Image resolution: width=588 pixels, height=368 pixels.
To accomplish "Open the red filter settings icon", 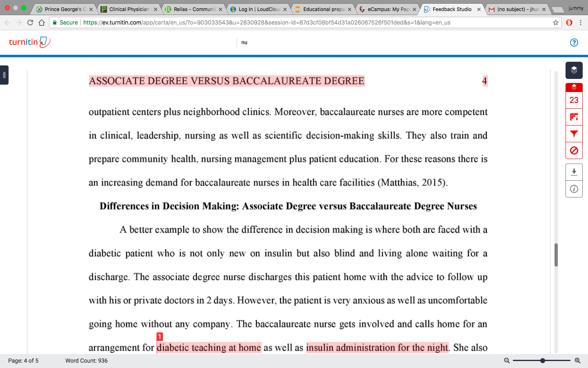I will pos(574,134).
